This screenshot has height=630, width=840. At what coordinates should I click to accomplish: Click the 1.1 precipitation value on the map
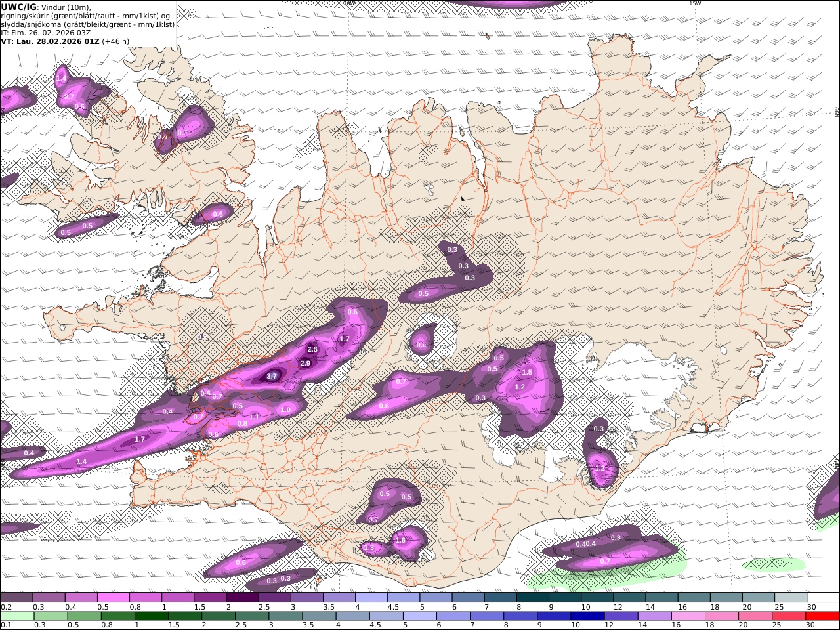point(255,417)
